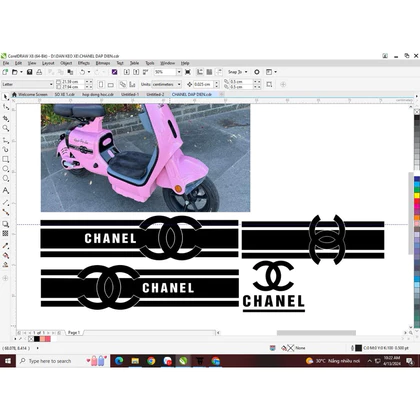Select the Transparency checkerboard tool
The width and height of the screenshot is (420, 420).
coord(6,233)
